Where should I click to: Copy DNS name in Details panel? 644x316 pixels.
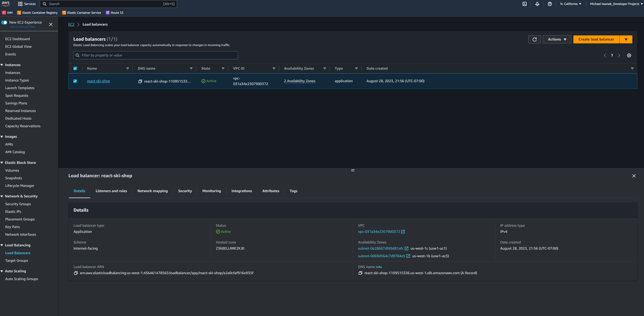click(360, 273)
